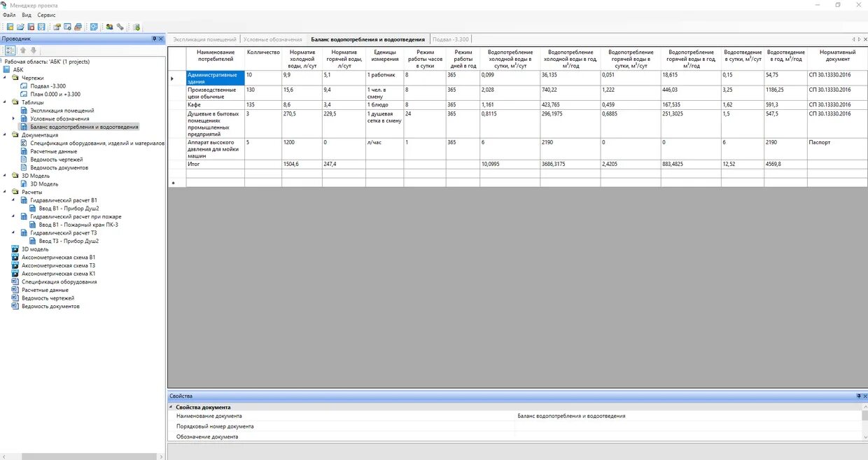Click the Итог row label cell

(x=216, y=164)
